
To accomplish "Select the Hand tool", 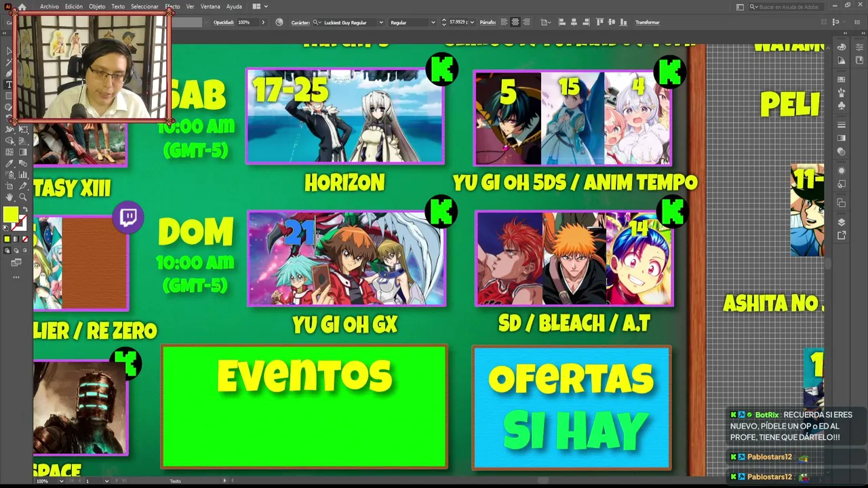I will [x=9, y=197].
